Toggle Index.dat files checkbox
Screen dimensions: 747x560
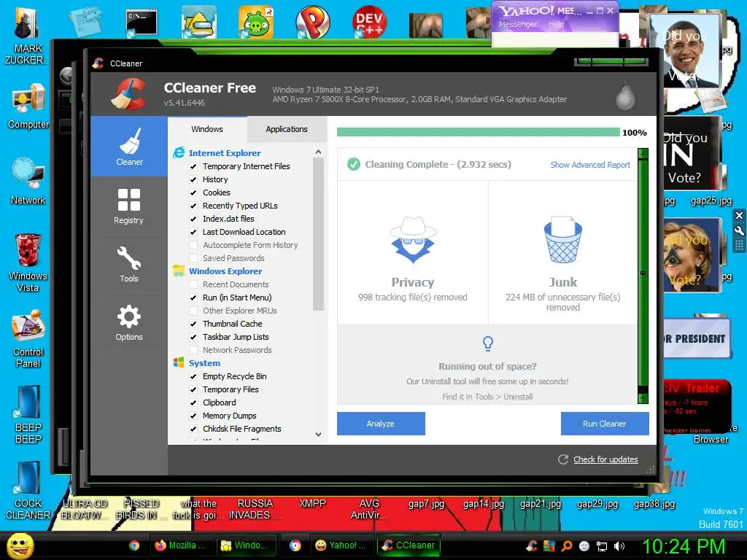[x=193, y=219]
